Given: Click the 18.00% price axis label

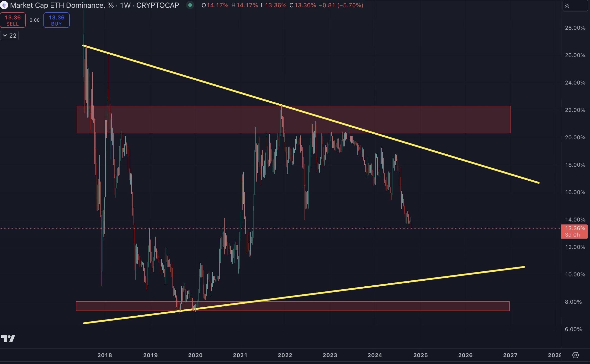Looking at the screenshot, I should (575, 165).
